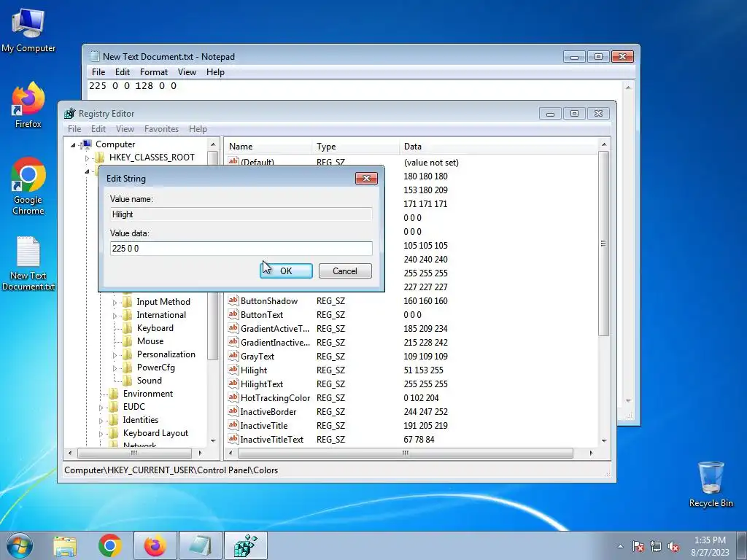Expand HKEY_CLASSES_ROOT tree node
The height and width of the screenshot is (560, 747).
[87, 157]
